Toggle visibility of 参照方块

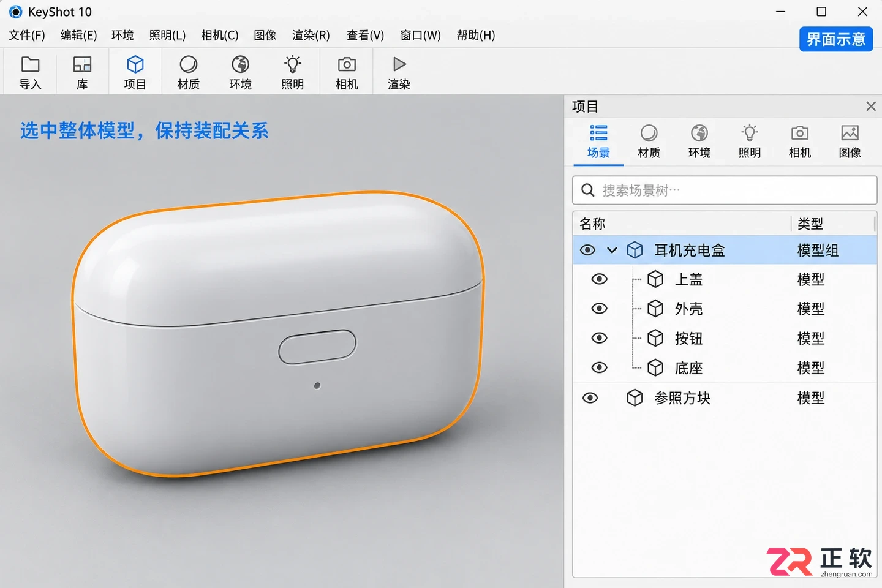coord(590,398)
